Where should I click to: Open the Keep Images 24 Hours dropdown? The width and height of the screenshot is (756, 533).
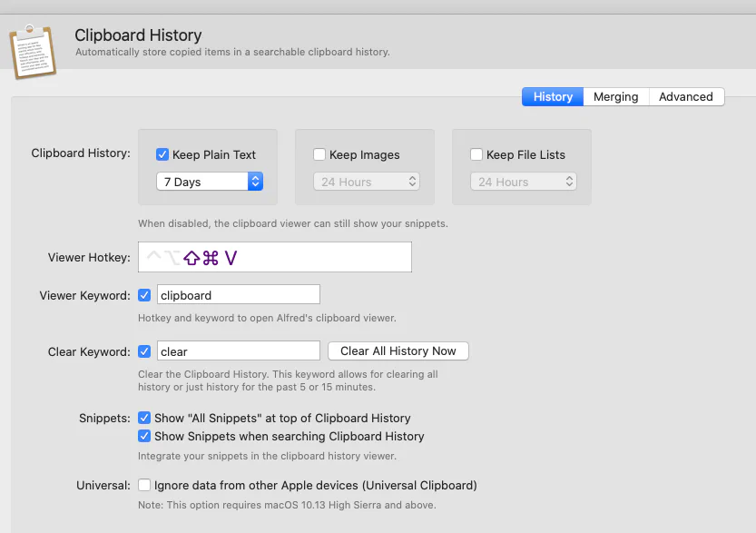366,182
